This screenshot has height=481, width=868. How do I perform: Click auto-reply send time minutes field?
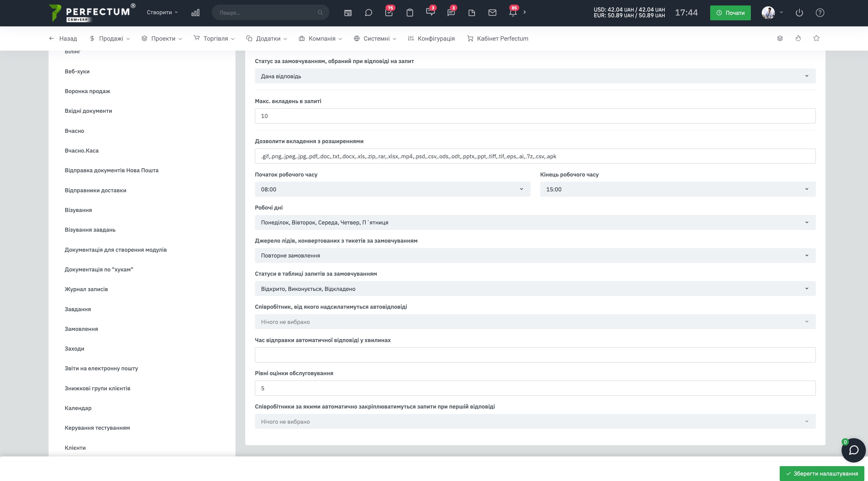point(535,355)
